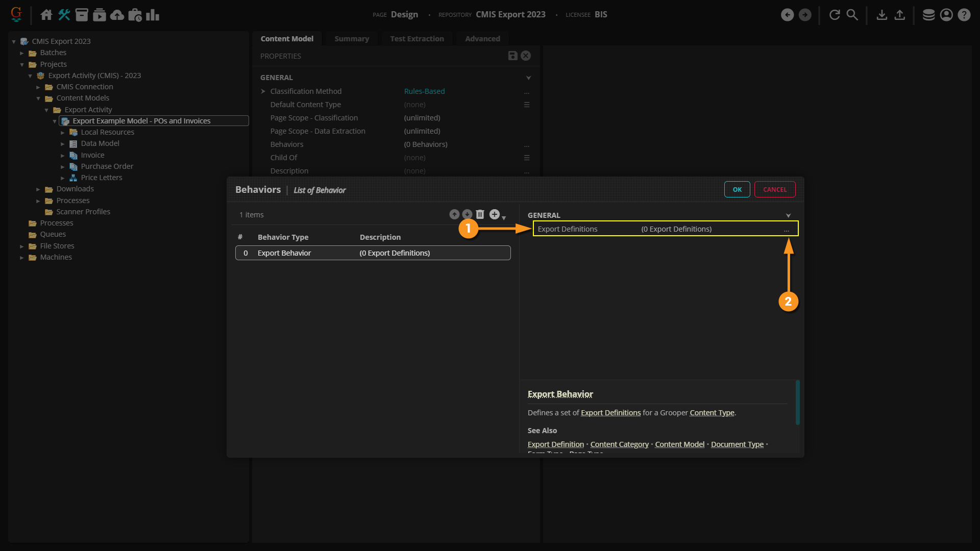Click the scheduled jobs briefcase-clock icon

click(x=135, y=15)
